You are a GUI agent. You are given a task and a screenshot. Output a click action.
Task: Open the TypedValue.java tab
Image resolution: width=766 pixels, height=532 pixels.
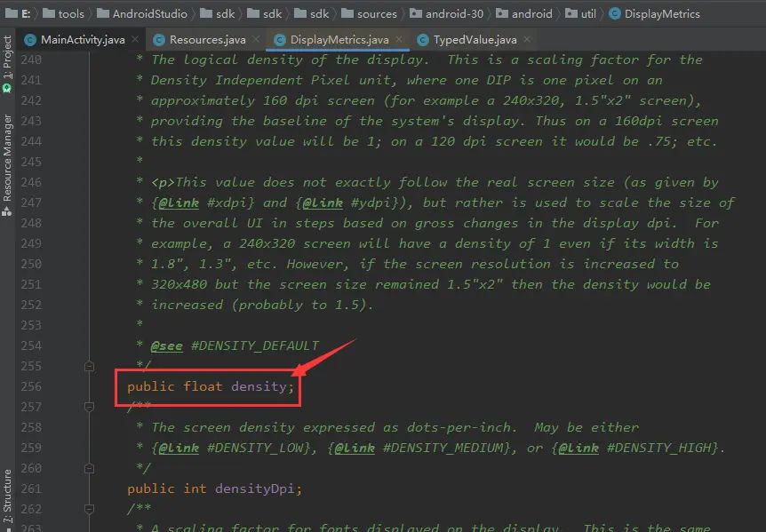(475, 40)
